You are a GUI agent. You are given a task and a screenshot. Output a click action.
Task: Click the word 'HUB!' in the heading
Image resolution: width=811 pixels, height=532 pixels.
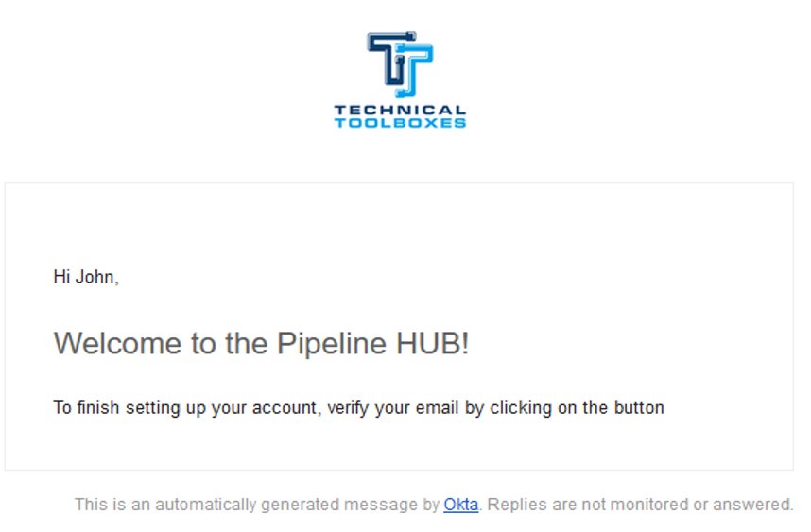pos(433,343)
